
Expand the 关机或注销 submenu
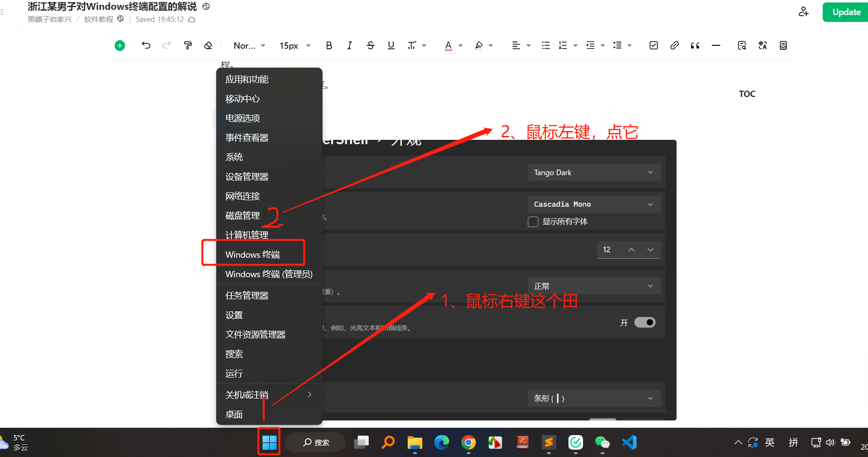(269, 395)
